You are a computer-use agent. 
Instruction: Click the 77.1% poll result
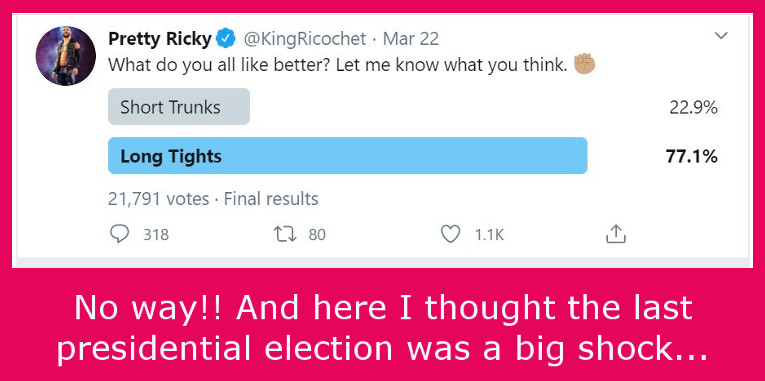tap(691, 157)
